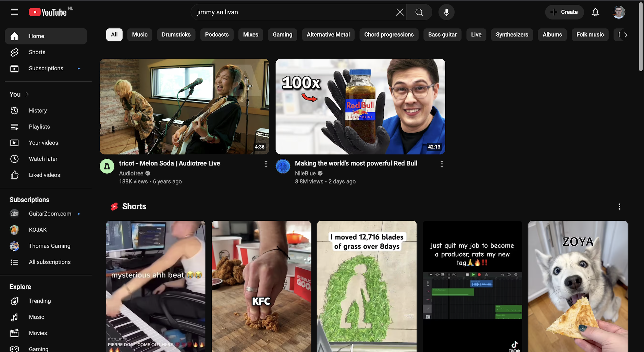This screenshot has height=352, width=644.
Task: Open Movies in Explore
Action: click(46, 333)
